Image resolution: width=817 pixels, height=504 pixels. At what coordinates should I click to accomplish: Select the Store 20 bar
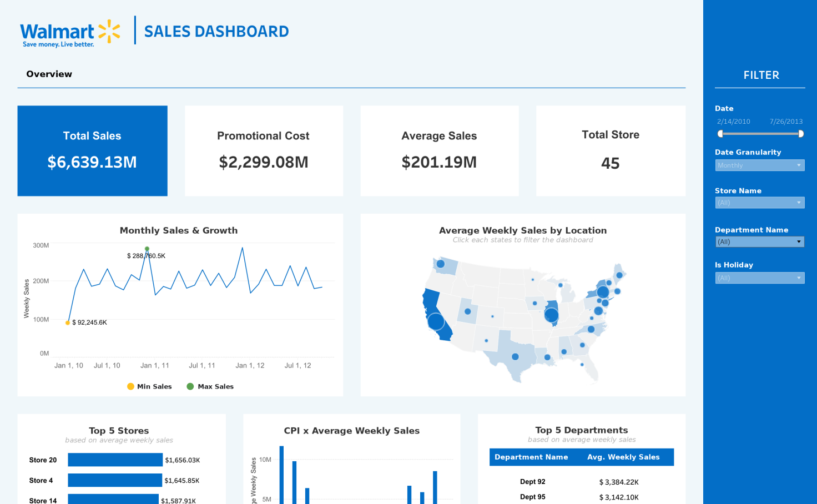pos(115,460)
